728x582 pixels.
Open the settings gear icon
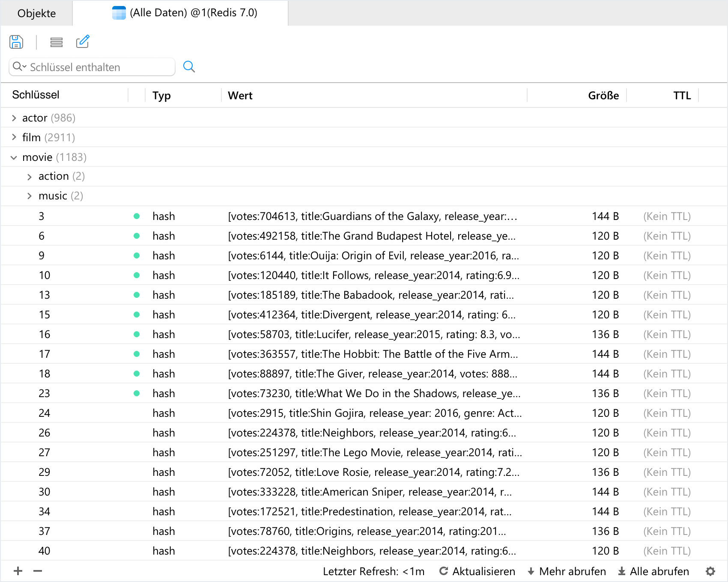pyautogui.click(x=710, y=571)
